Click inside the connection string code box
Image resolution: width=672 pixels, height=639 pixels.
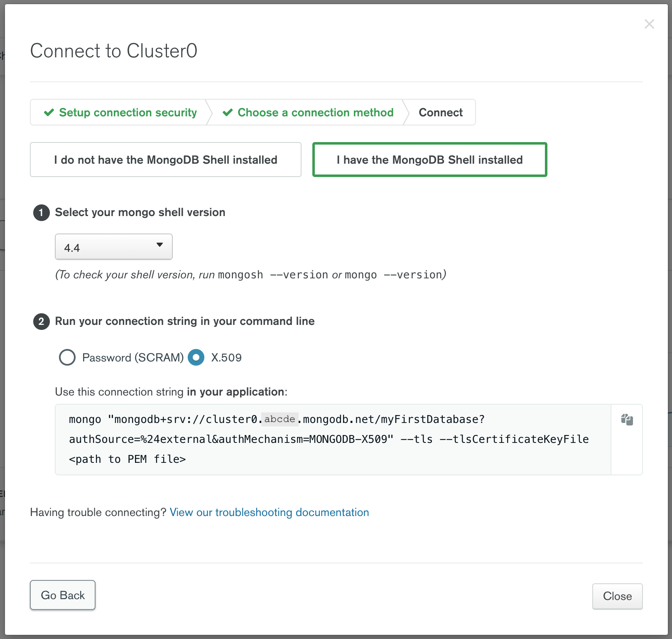click(x=332, y=450)
